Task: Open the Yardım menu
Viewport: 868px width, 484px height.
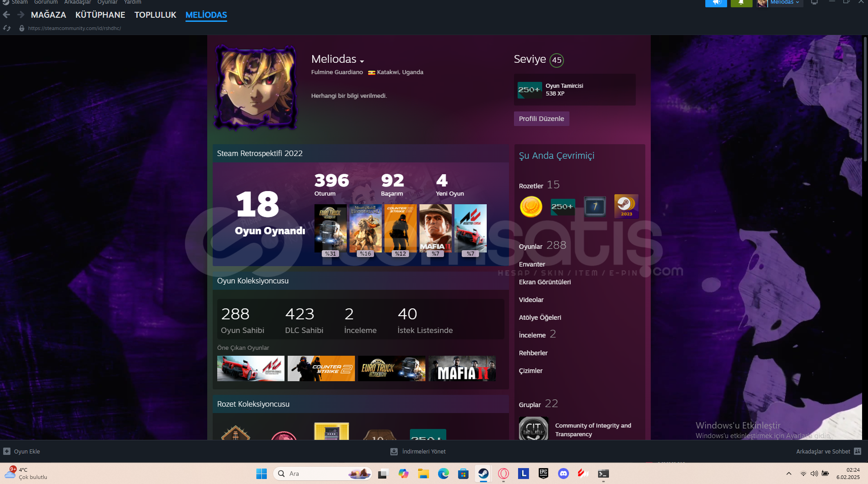Action: click(x=133, y=2)
